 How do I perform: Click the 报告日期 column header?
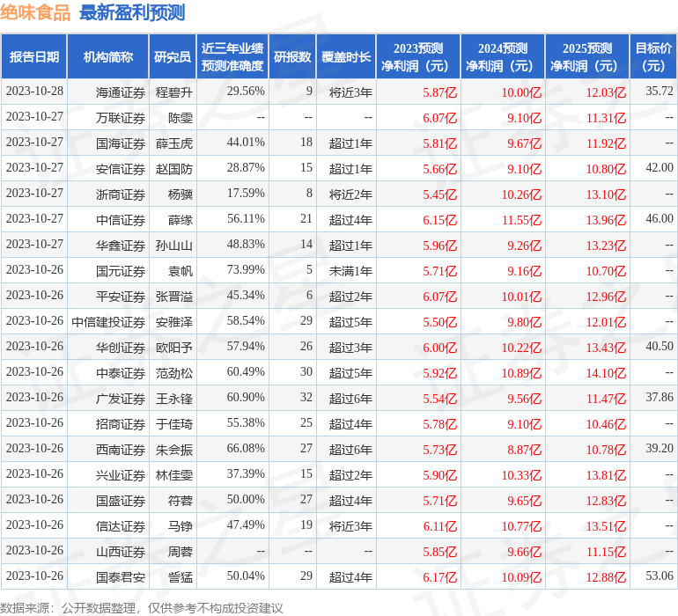tap(33, 56)
